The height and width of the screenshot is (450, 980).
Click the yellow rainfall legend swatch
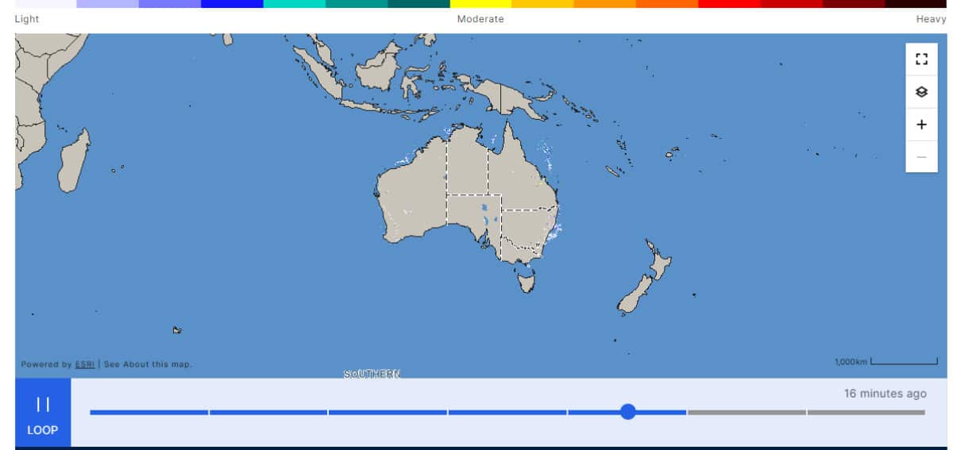point(480,4)
